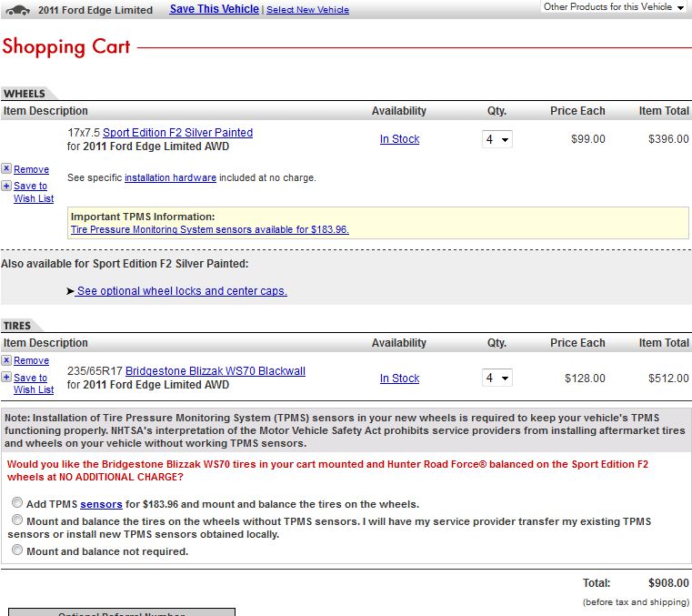This screenshot has width=692, height=616.
Task: Open Other Products for this Vehicle dropdown
Action: point(613,7)
